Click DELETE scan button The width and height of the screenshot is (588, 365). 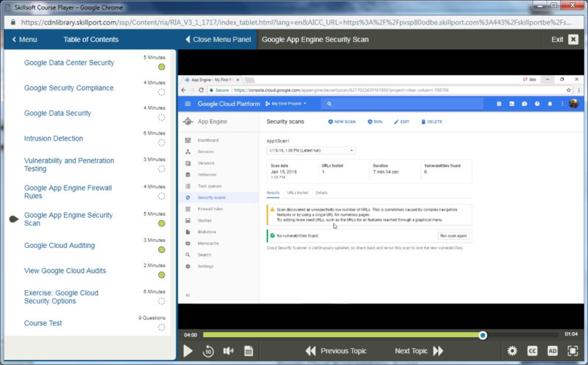click(431, 121)
